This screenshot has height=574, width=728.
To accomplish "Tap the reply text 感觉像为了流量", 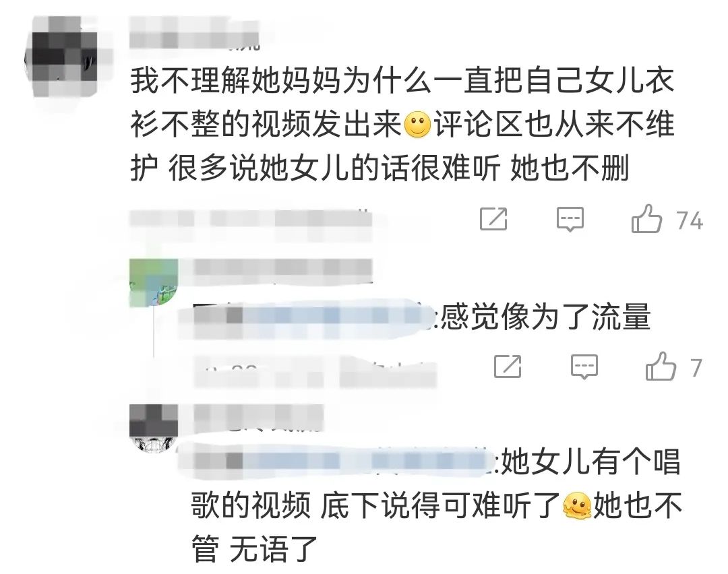I will (x=545, y=317).
